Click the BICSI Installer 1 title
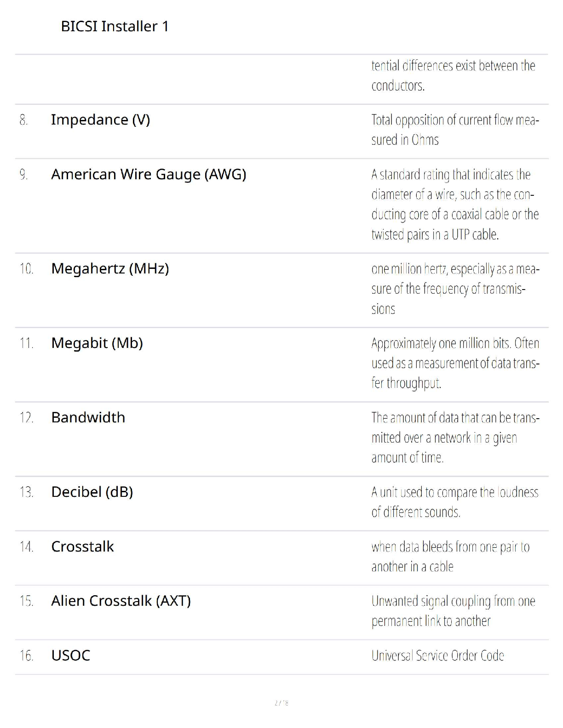The image size is (563, 728). coord(115,26)
